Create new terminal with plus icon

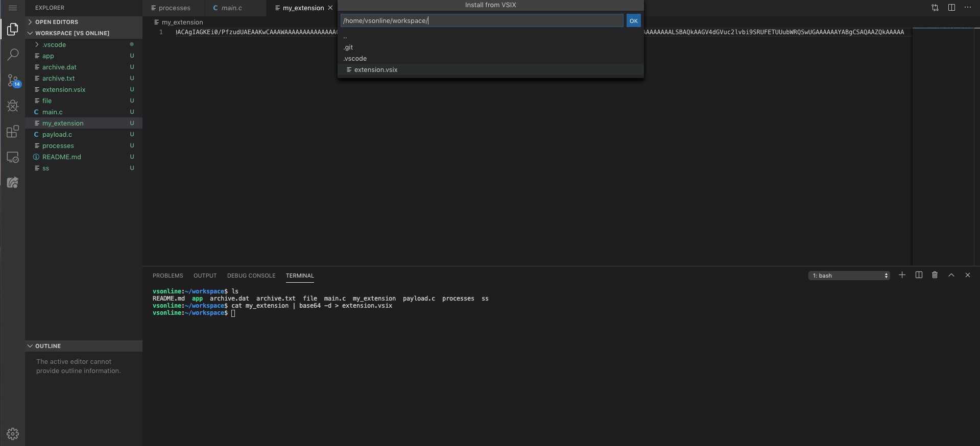point(902,275)
